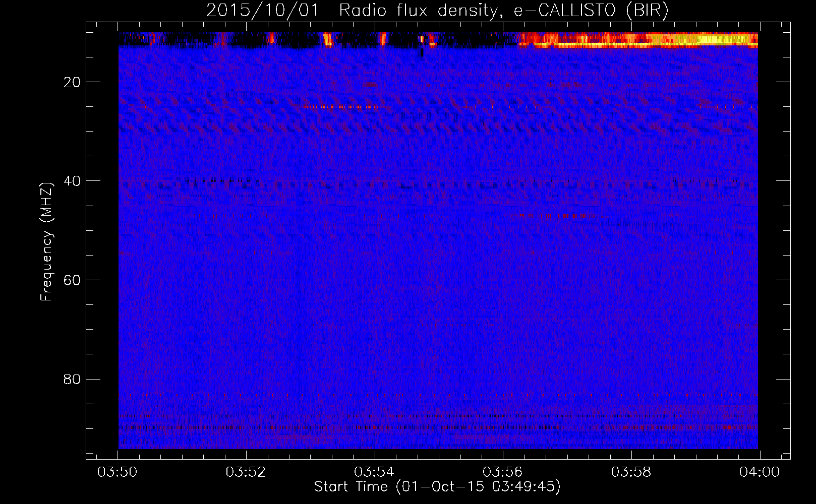Click the 'Frequency (MHZ)' axis label
The width and height of the screenshot is (816, 504).
46,242
